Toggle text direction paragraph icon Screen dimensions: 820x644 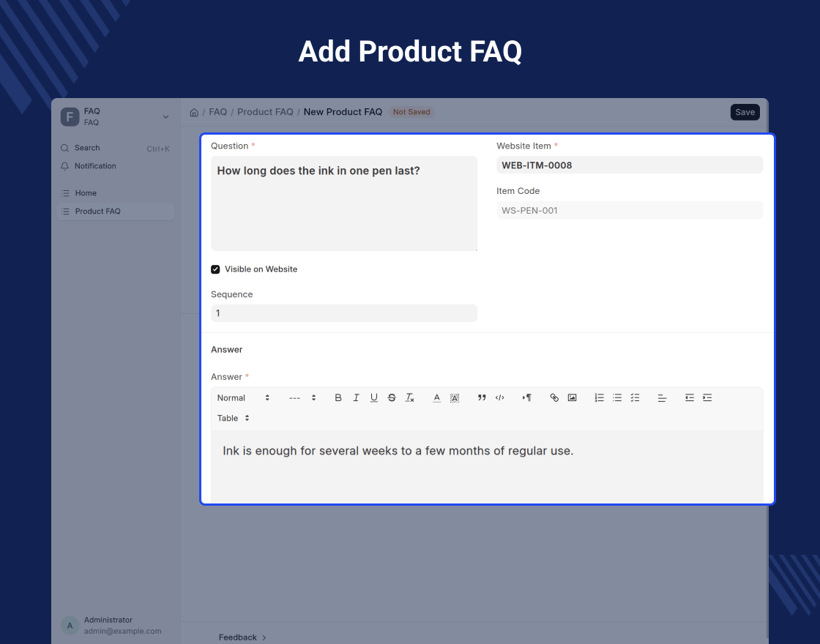pyautogui.click(x=526, y=398)
